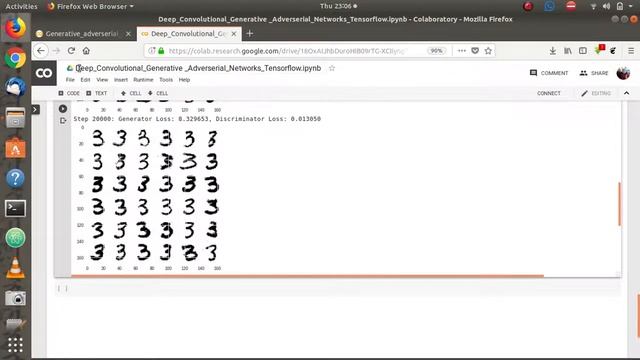Screen dimensions: 640x360
Task: Click the extension icon with red badge
Action: point(599,50)
